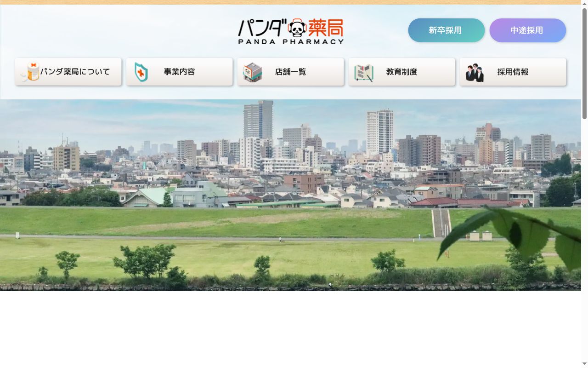
Task: Click the Panda Pharmacy logo
Action: coord(291,31)
